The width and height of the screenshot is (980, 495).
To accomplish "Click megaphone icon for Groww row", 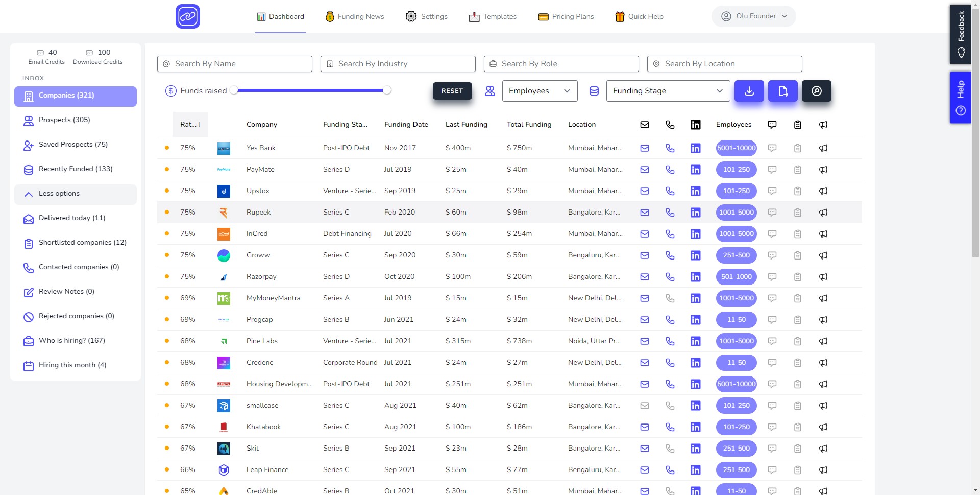I will coord(823,255).
